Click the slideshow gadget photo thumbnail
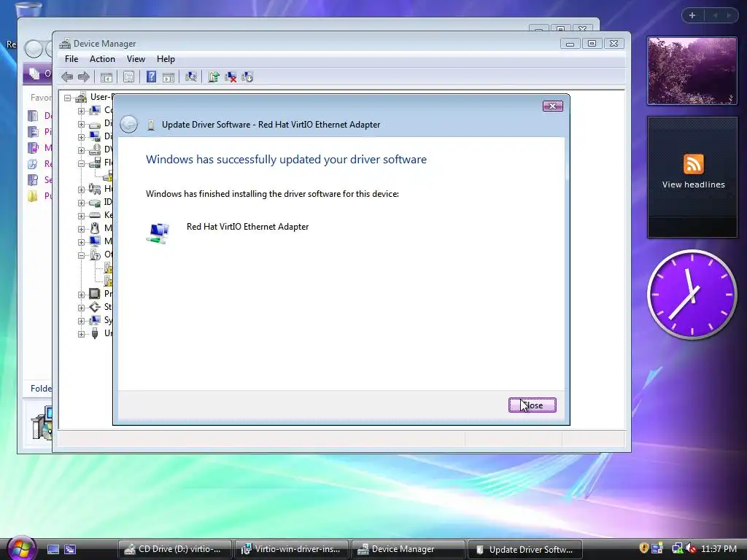747x560 pixels. tap(692, 71)
